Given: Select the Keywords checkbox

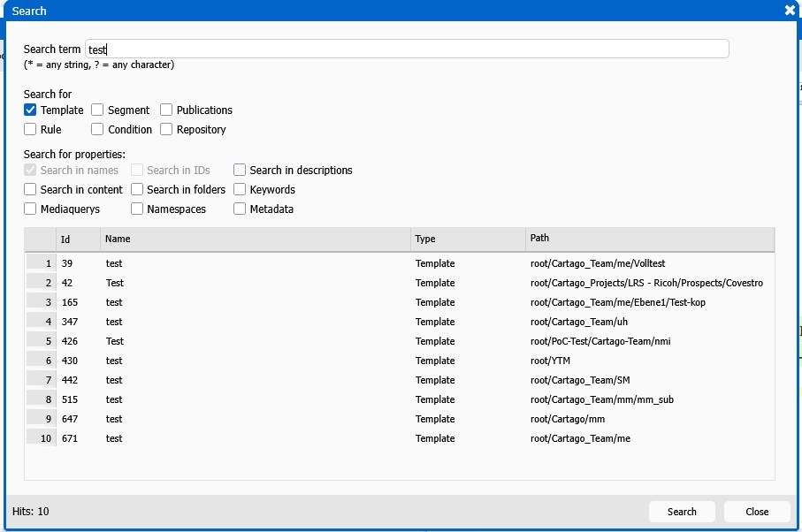Looking at the screenshot, I should coord(240,190).
